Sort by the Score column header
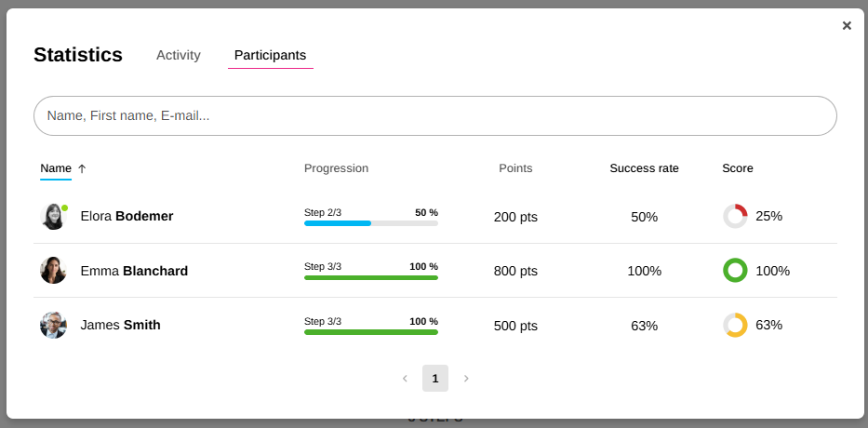Image resolution: width=868 pixels, height=428 pixels. 738,168
